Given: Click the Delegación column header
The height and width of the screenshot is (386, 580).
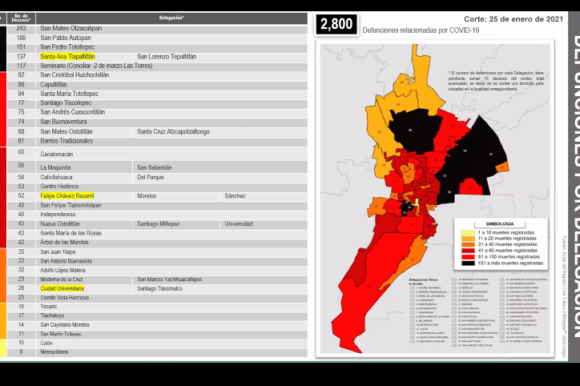Looking at the screenshot, I should [x=172, y=18].
